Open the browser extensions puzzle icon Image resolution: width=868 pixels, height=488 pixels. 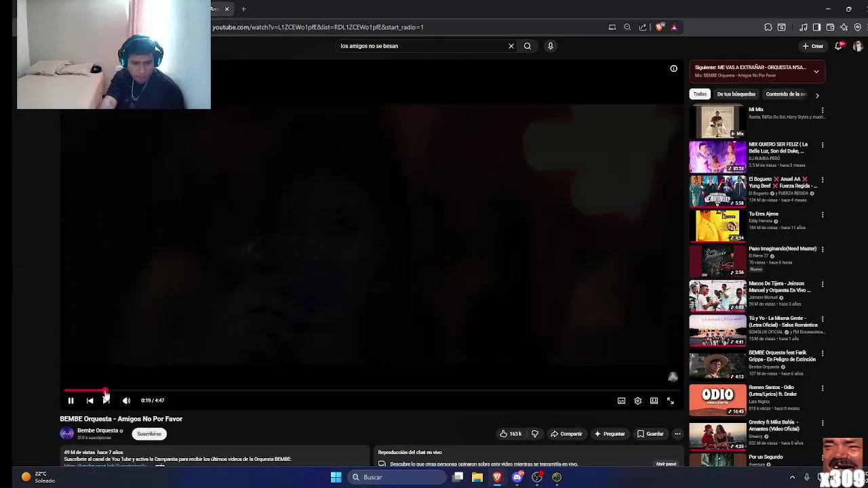click(x=768, y=27)
